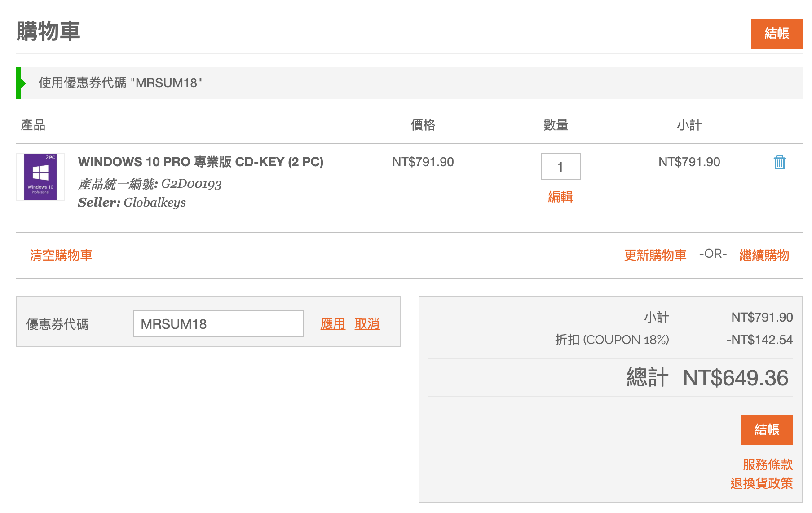Empty the cart with 清空購物車
The height and width of the screenshot is (513, 812).
tap(61, 255)
